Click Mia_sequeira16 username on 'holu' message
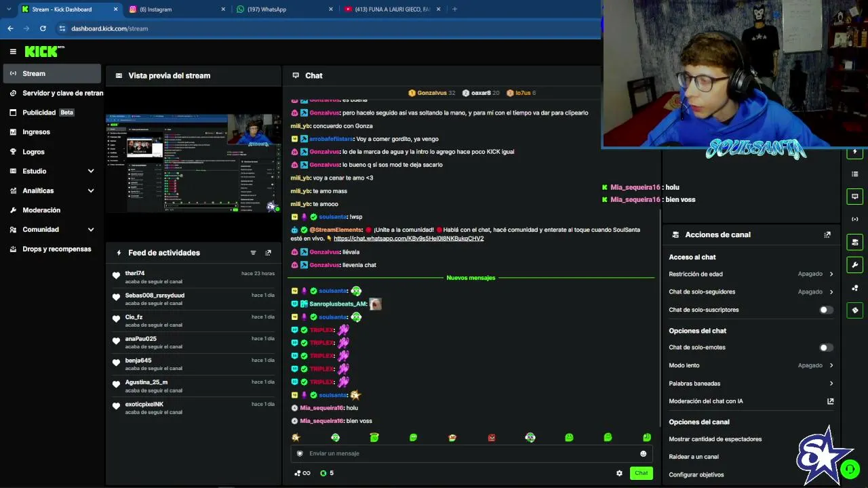The image size is (868, 488). [x=321, y=408]
